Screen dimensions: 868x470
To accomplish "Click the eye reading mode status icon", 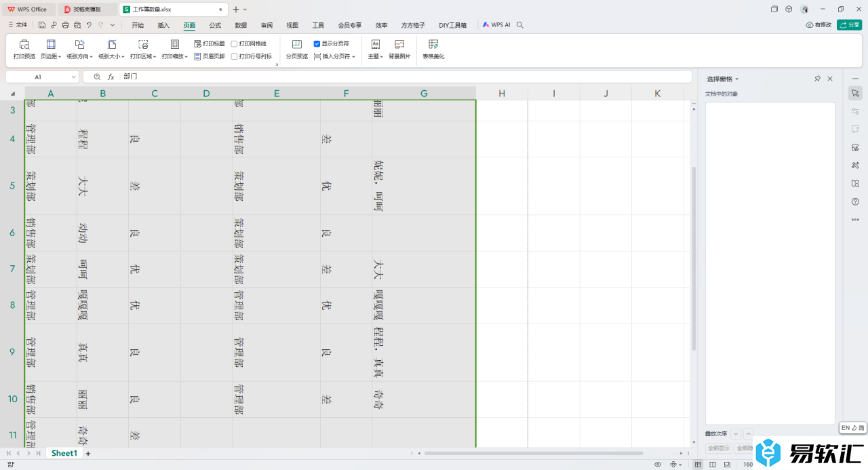I will click(x=658, y=465).
